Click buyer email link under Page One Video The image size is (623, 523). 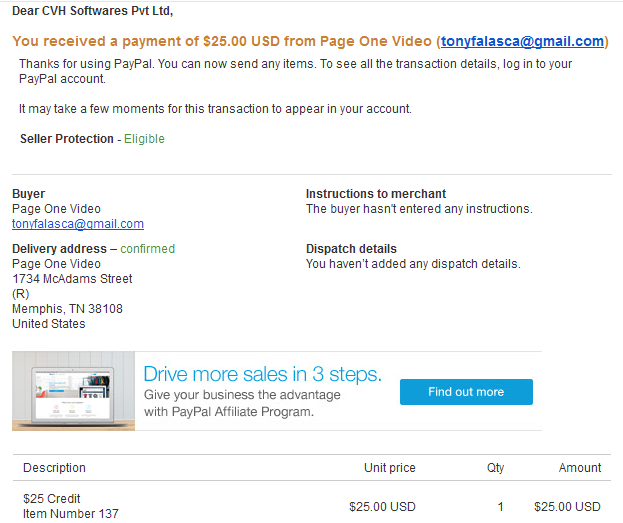point(78,224)
